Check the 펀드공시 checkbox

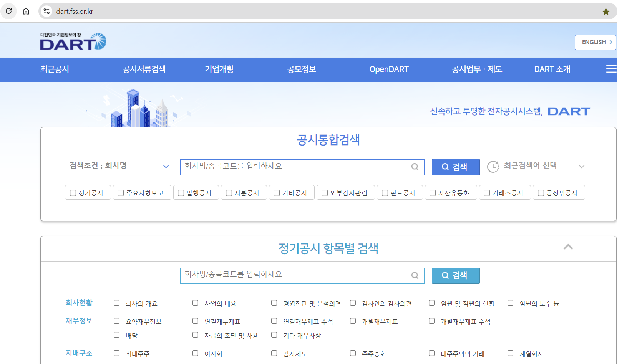pyautogui.click(x=385, y=193)
